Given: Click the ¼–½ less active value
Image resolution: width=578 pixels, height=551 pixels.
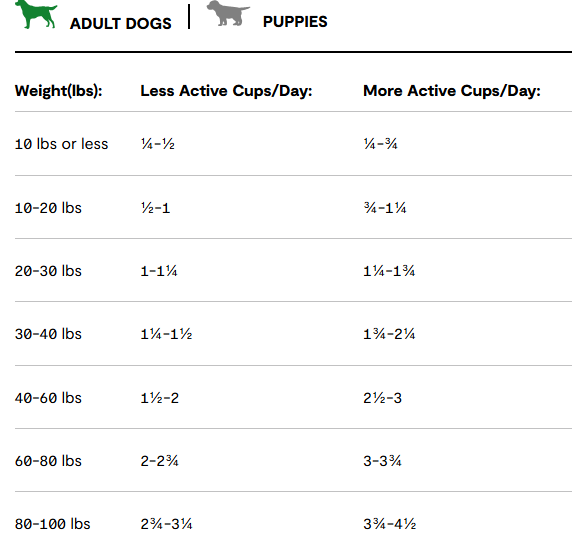Looking at the screenshot, I should 157,144.
